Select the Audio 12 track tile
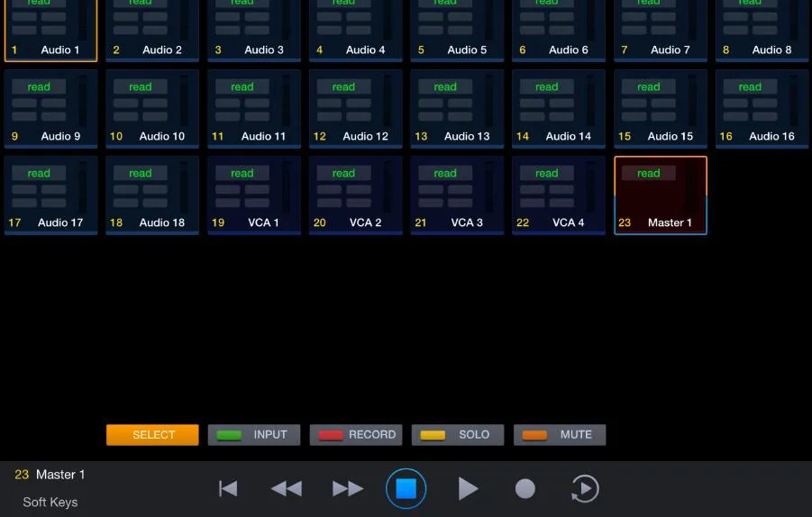This screenshot has width=812, height=517. click(x=356, y=109)
